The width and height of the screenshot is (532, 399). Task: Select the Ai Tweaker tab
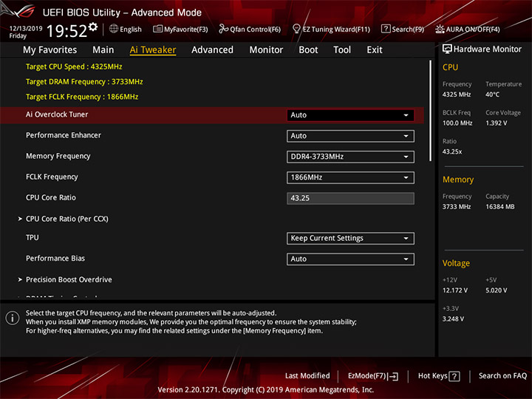pos(153,50)
